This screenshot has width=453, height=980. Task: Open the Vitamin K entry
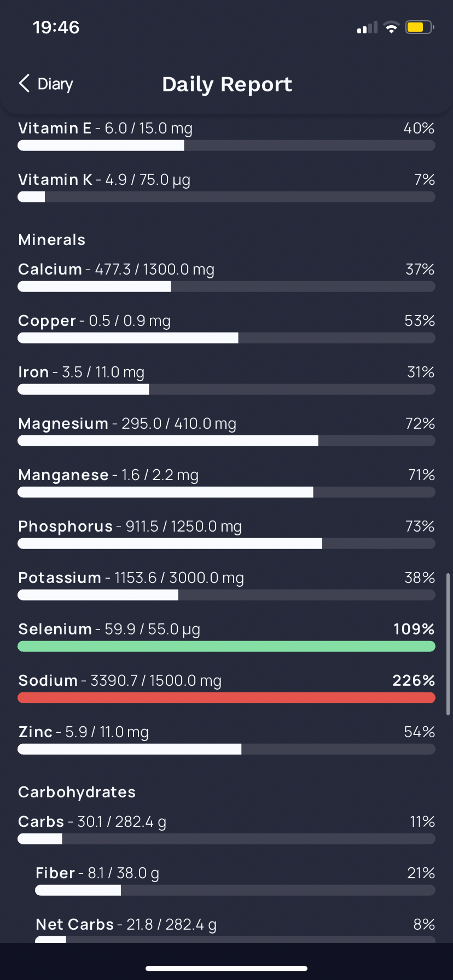226,187
